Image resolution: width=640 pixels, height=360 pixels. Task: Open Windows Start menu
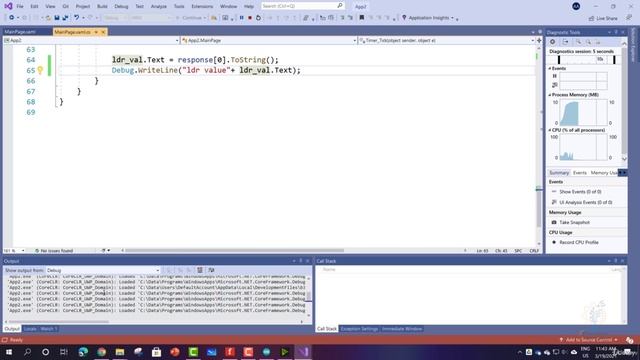[x=9, y=352]
